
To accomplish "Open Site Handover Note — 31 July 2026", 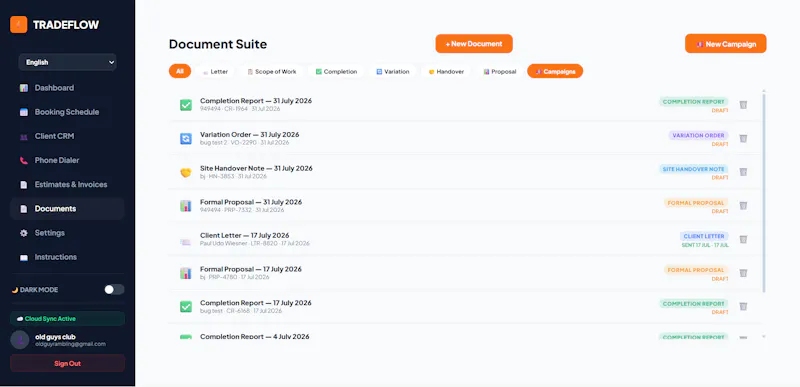I will coord(256,168).
